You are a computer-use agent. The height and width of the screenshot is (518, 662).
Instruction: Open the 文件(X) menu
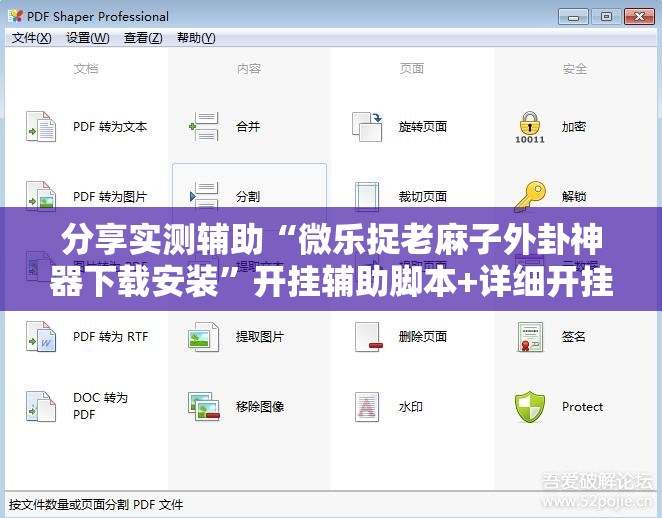click(x=32, y=38)
